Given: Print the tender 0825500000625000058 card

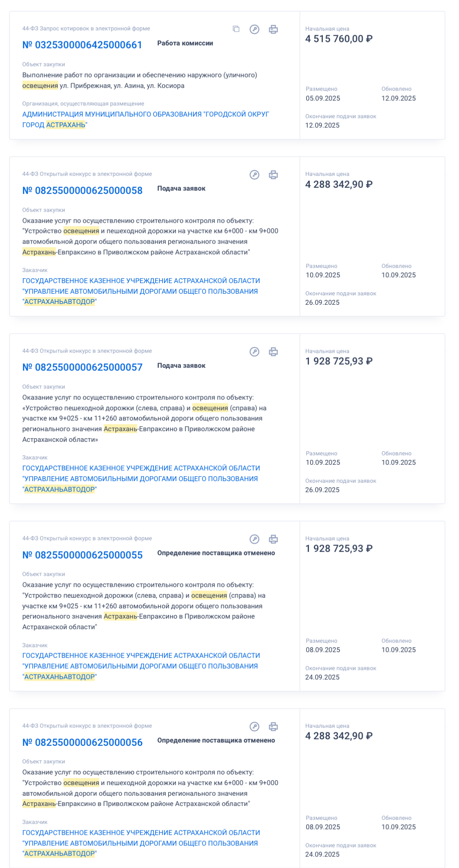Looking at the screenshot, I should tap(273, 175).
